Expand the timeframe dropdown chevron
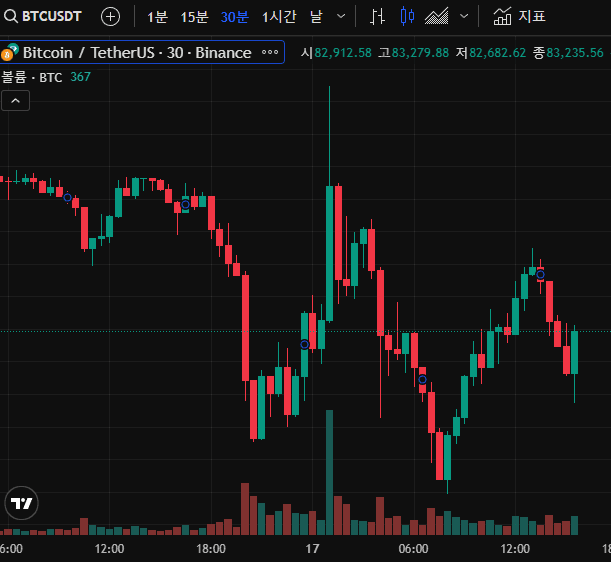 click(342, 16)
